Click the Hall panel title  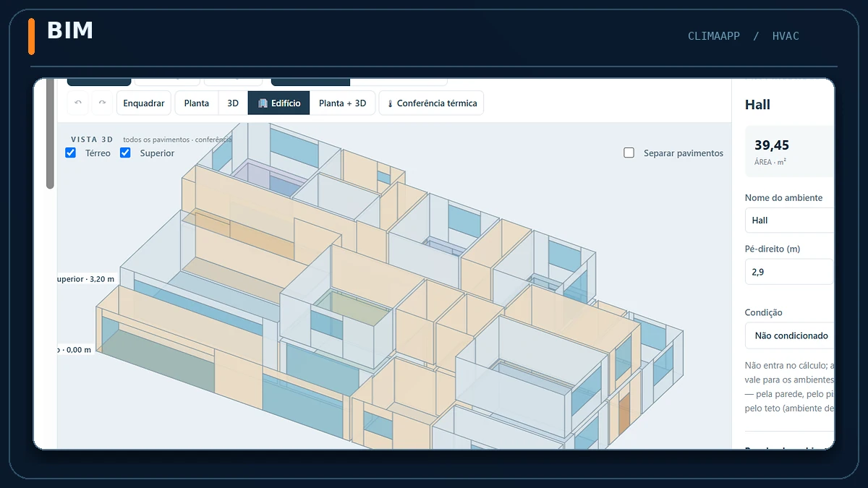click(x=757, y=105)
